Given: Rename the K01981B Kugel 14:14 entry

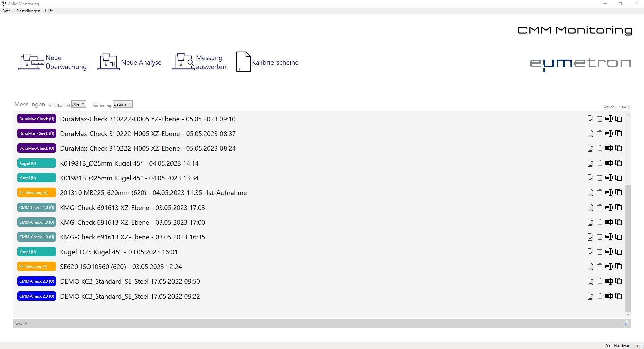Looking at the screenshot, I should (609, 163).
